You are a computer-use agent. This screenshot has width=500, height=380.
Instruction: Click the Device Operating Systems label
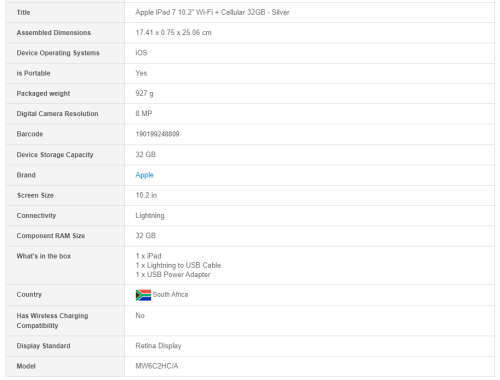[58, 53]
